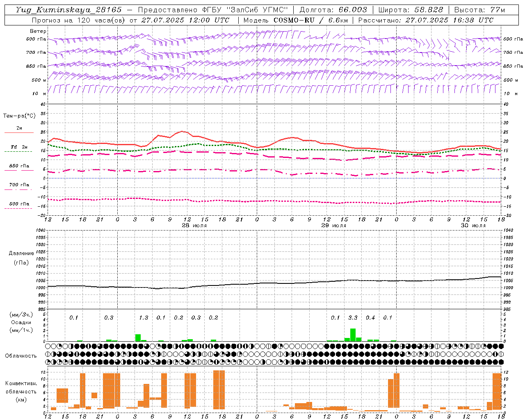Image resolution: width=525 pixels, height=420 pixels.
Task: Click the station name Yug_Kuminskaya_28165
Action: 68,10
